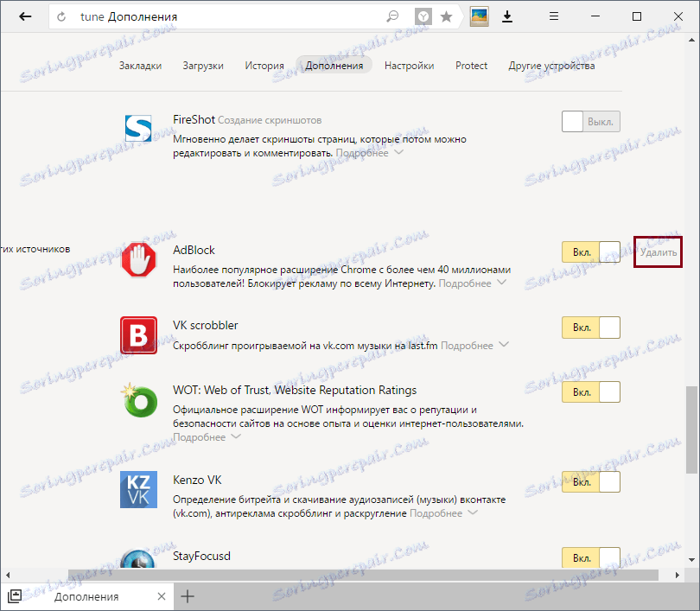Click the WOT: Web of Trust title
This screenshot has width=700, height=611.
click(x=295, y=390)
